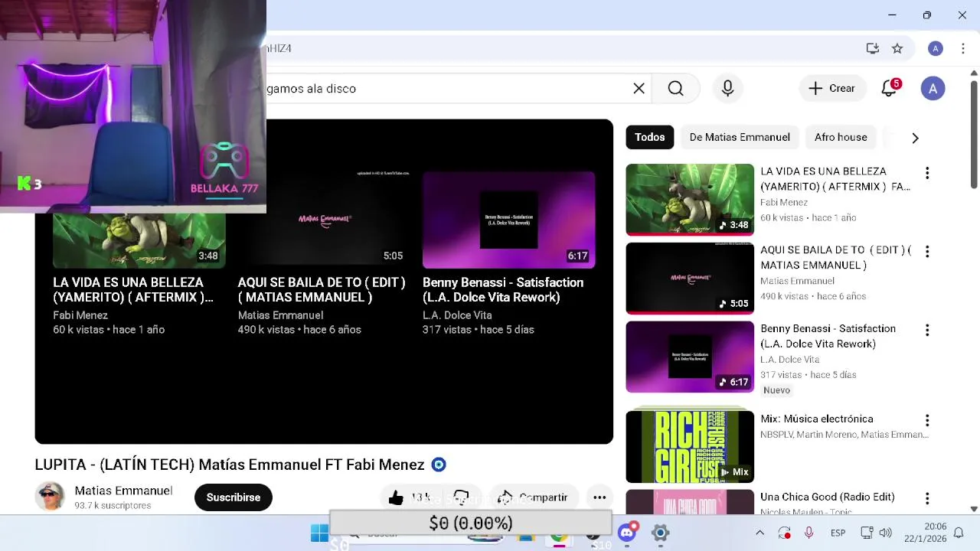Select the Todos filter chip
The image size is (980, 551).
(x=649, y=137)
